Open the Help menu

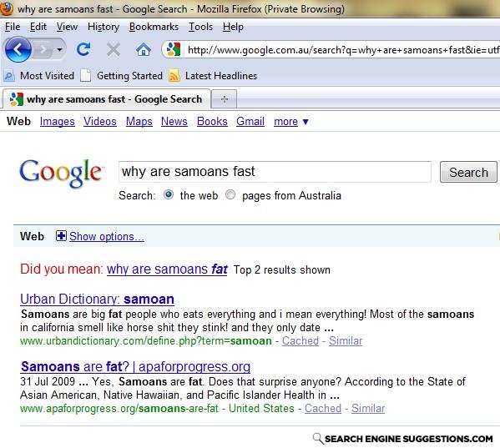233,27
